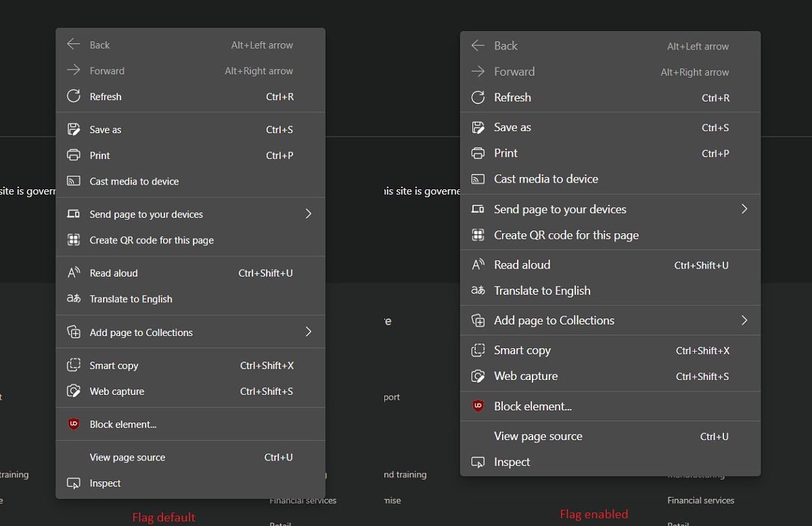Expand Send page to your devices submenu
This screenshot has height=526, width=812.
(309, 213)
